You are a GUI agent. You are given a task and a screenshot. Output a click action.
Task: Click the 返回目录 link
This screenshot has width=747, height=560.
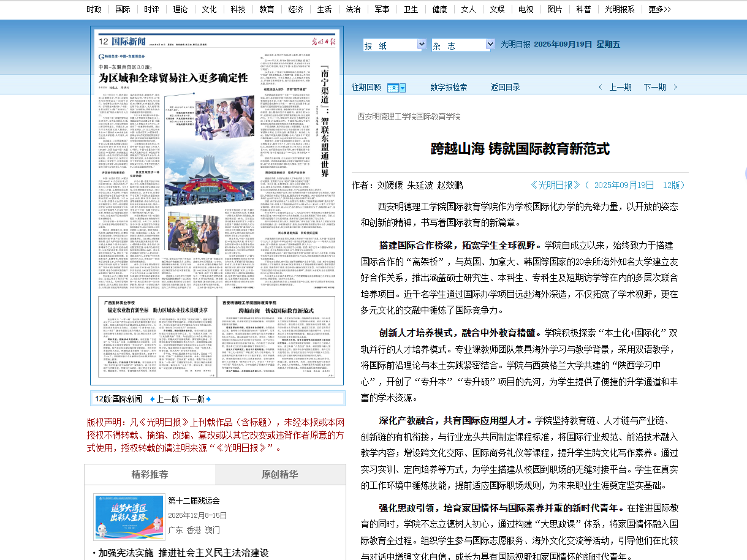(x=505, y=87)
